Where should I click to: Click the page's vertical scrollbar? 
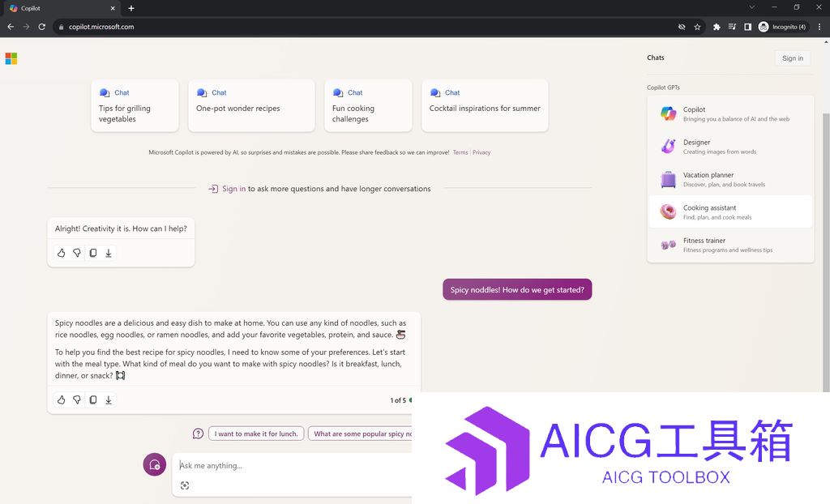(826, 251)
